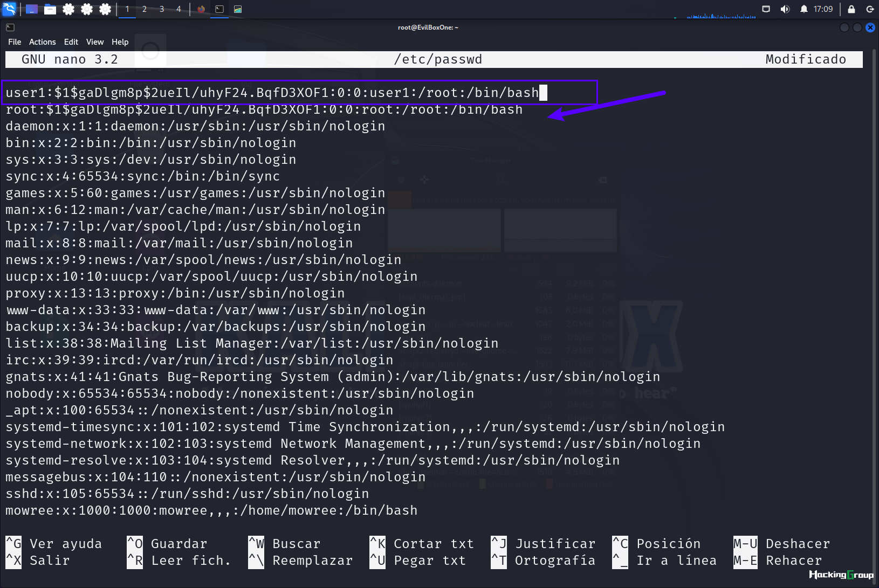879x588 pixels.
Task: Click the www-data:x:33:33 line
Action: (x=216, y=310)
